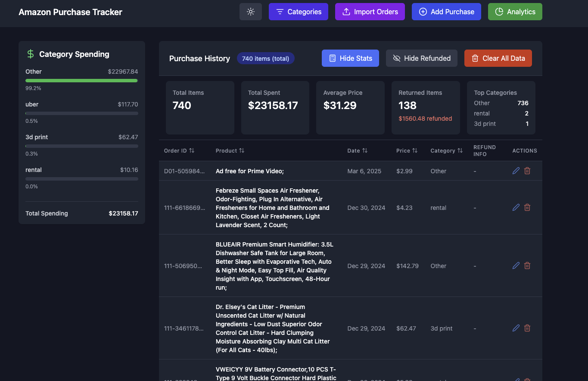Image resolution: width=588 pixels, height=381 pixels.
Task: Click order ID 111-506950...
Action: pos(183,266)
